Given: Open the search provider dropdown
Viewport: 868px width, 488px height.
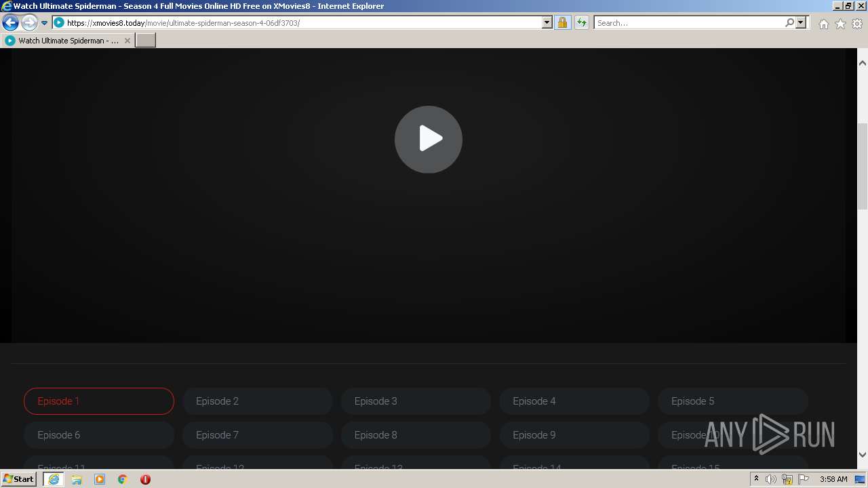Looking at the screenshot, I should (801, 22).
